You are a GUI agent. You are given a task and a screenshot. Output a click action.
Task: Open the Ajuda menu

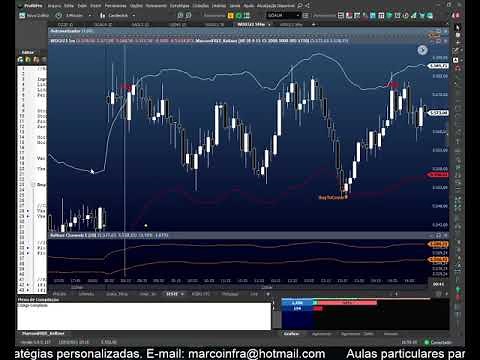point(248,6)
